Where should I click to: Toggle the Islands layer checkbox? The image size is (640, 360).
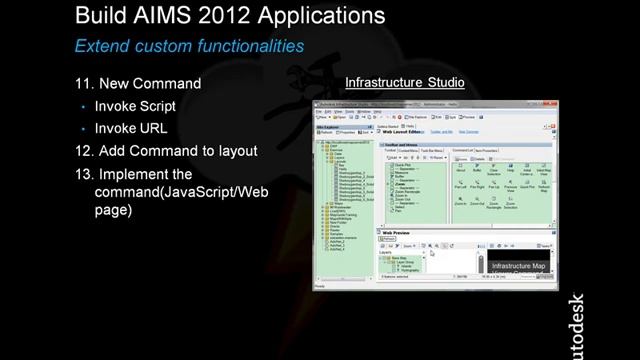coord(394,267)
